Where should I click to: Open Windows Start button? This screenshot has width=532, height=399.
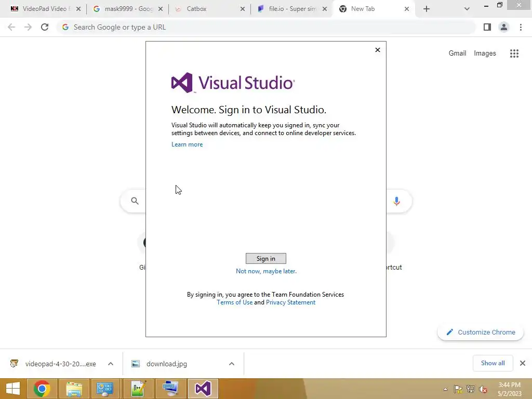click(13, 389)
